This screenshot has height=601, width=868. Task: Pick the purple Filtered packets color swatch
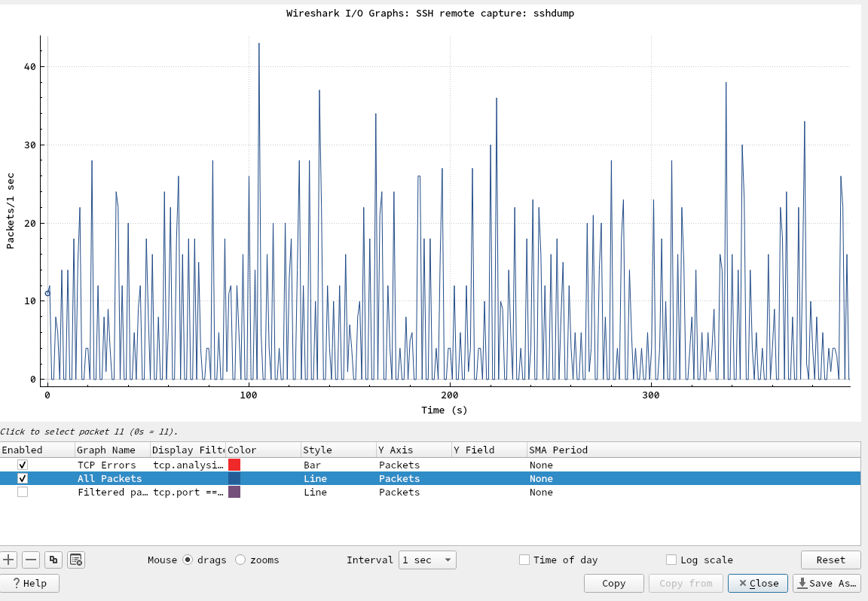pos(234,492)
